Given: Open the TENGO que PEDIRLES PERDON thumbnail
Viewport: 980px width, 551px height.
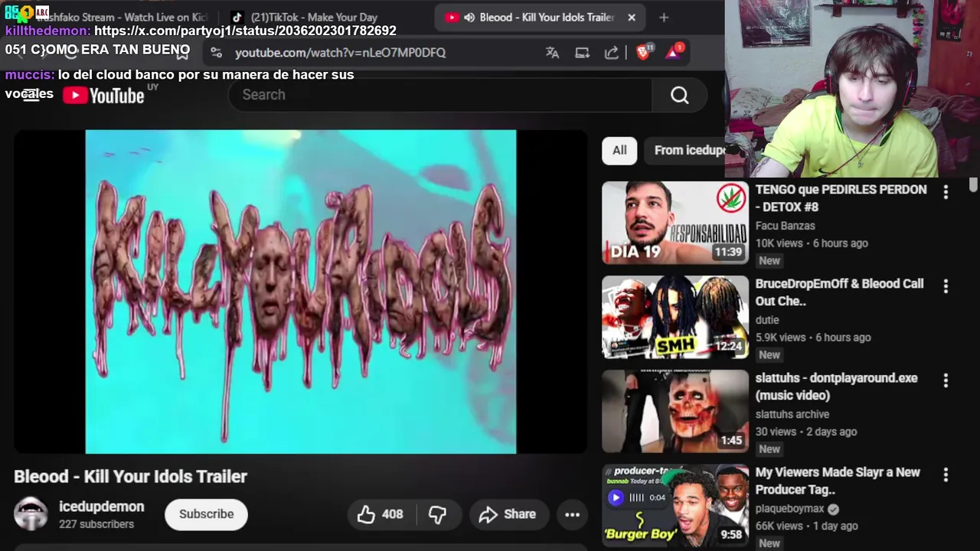Looking at the screenshot, I should pyautogui.click(x=675, y=223).
